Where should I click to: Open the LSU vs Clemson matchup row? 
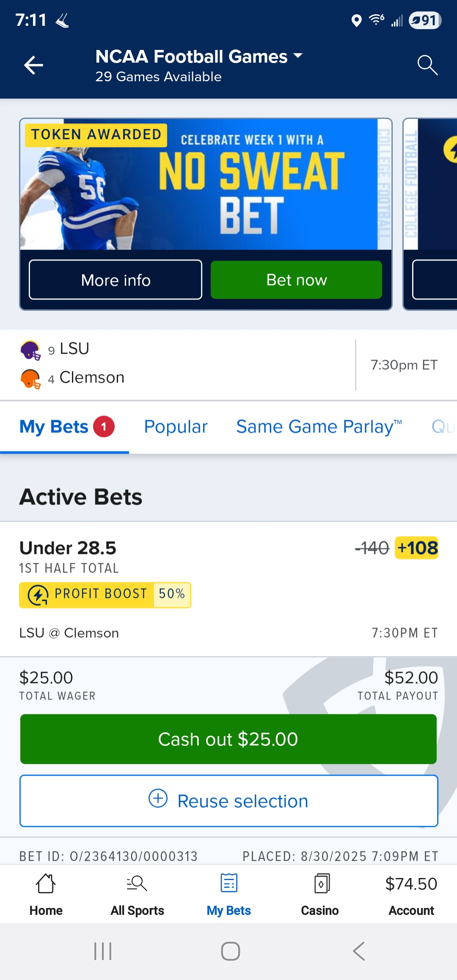[178, 364]
